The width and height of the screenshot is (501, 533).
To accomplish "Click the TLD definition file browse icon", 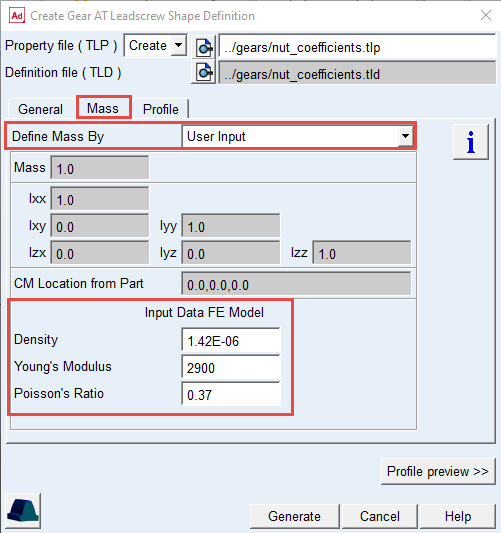I will 204,72.
